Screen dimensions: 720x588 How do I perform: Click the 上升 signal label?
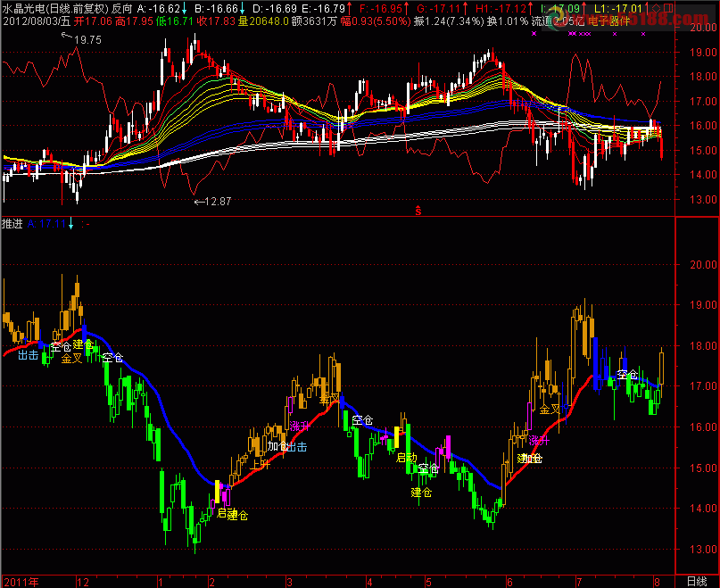[260, 465]
